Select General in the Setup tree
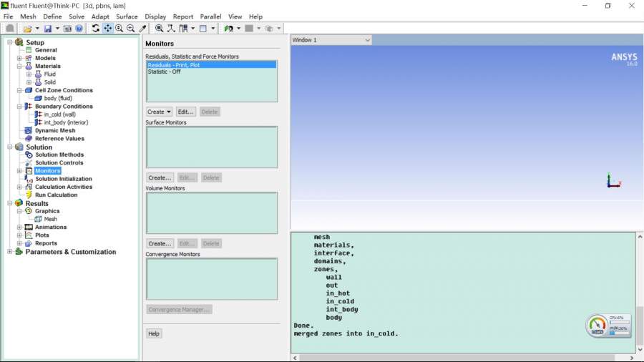 [x=46, y=50]
